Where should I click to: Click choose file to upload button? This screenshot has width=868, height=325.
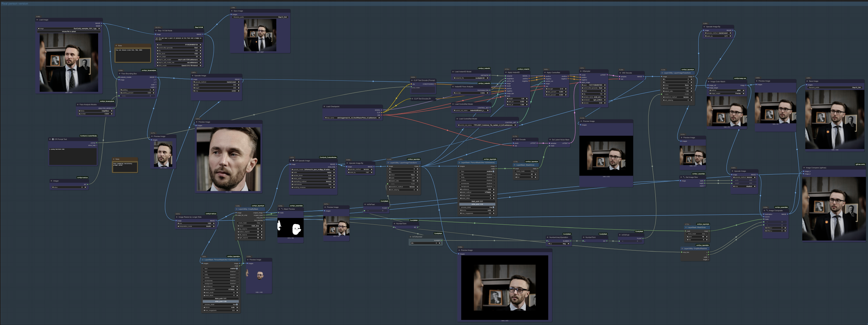click(x=69, y=31)
